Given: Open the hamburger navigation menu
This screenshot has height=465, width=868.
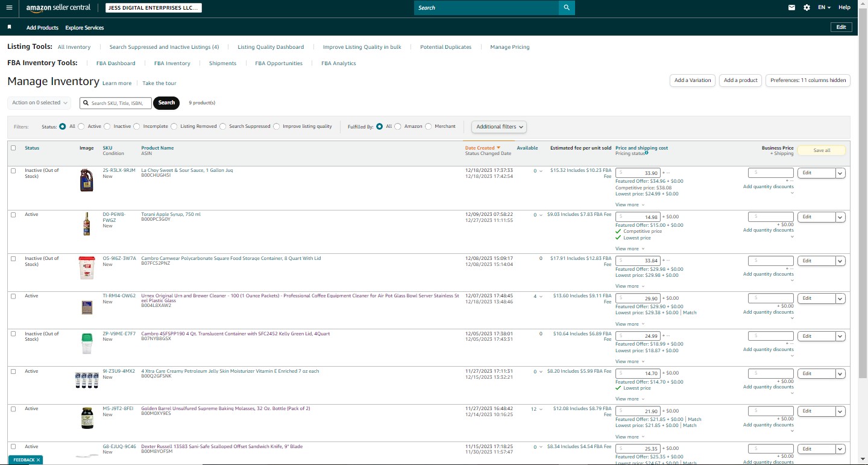Looking at the screenshot, I should click(x=9, y=8).
